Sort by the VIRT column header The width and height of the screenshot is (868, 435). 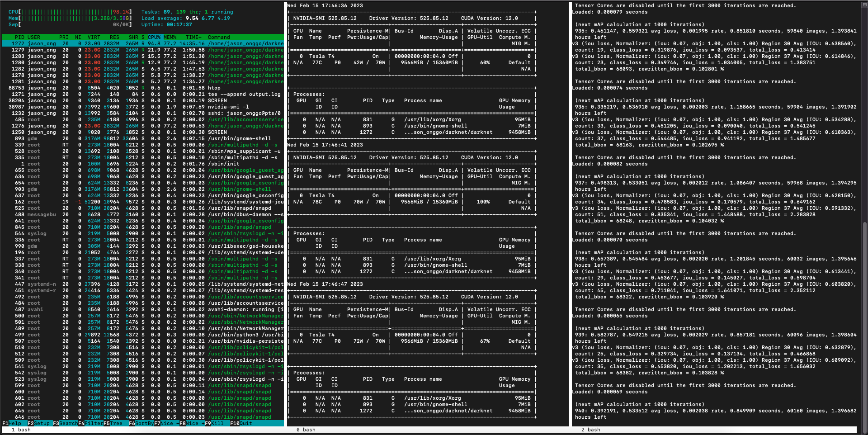94,37
